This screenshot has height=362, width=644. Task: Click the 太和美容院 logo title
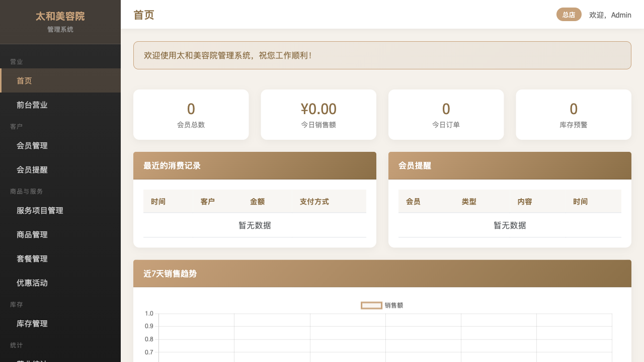pos(60,16)
